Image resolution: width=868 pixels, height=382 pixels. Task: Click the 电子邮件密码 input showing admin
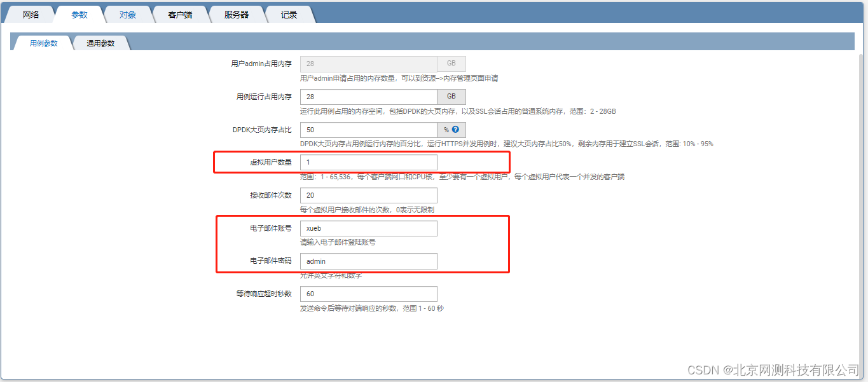[x=368, y=261]
